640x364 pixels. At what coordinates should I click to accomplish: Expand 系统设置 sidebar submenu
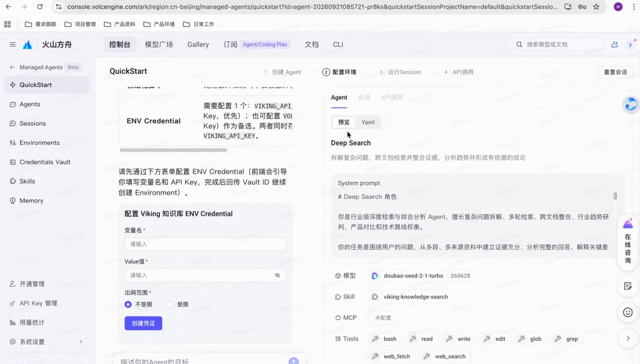pyautogui.click(x=47, y=341)
